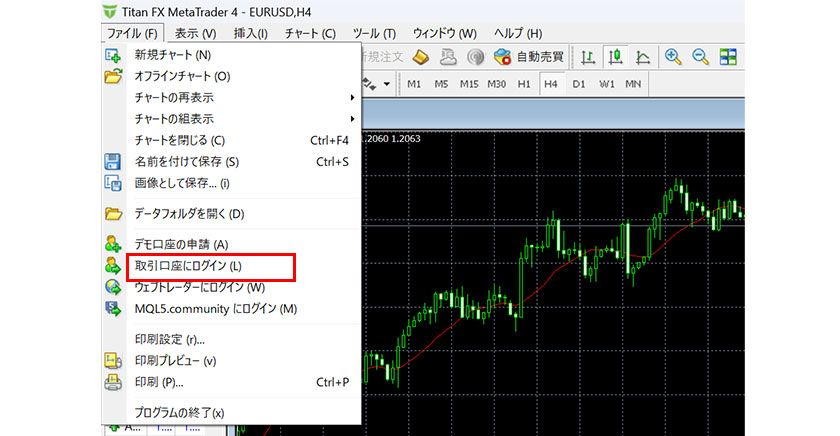Switch to bar chart display
The image size is (840, 436).
point(588,57)
